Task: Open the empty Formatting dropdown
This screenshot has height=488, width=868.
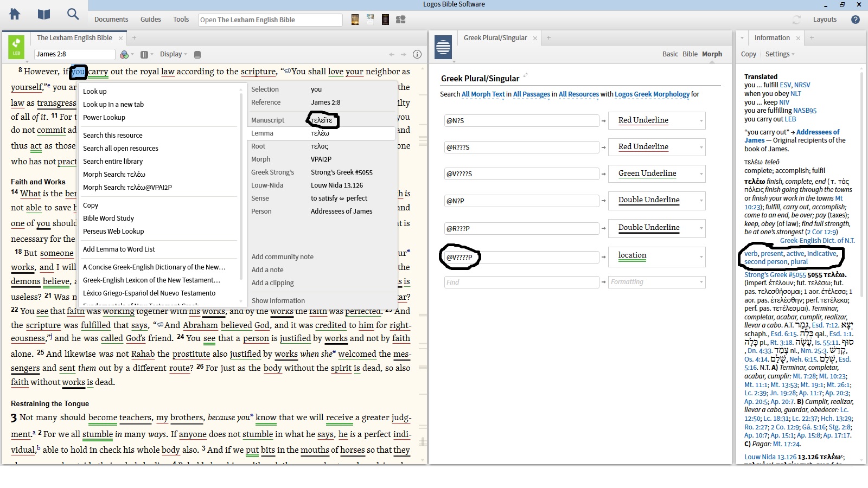Action: pos(656,282)
